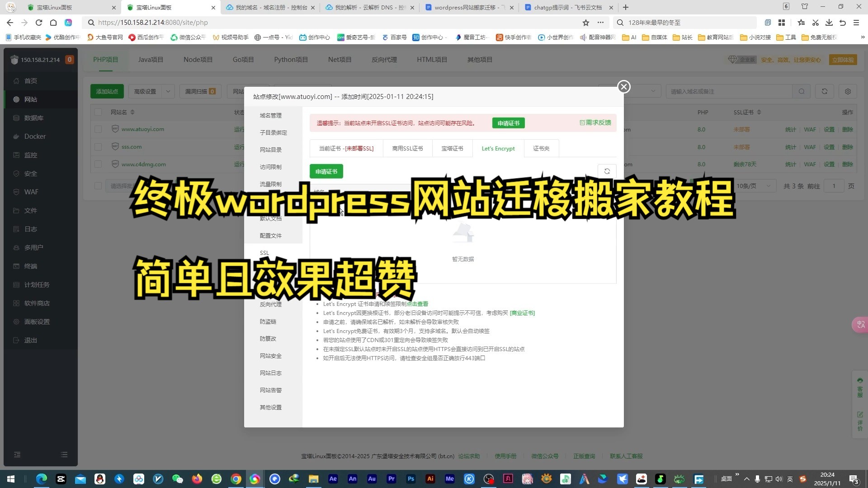868x488 pixels.
Task: Click the domain search input field
Action: (x=729, y=91)
